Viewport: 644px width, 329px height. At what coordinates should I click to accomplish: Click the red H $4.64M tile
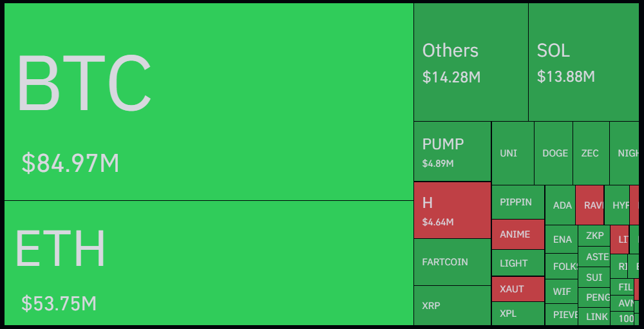pyautogui.click(x=452, y=210)
